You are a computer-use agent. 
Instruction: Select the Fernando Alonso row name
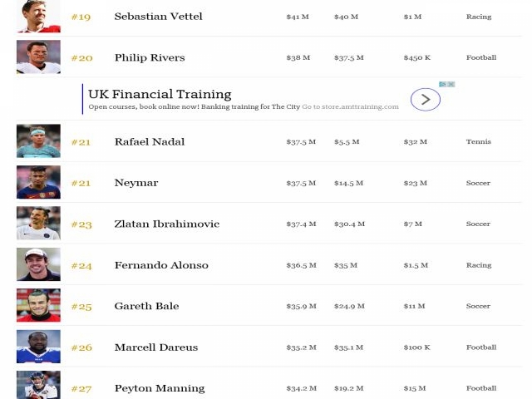(x=161, y=265)
